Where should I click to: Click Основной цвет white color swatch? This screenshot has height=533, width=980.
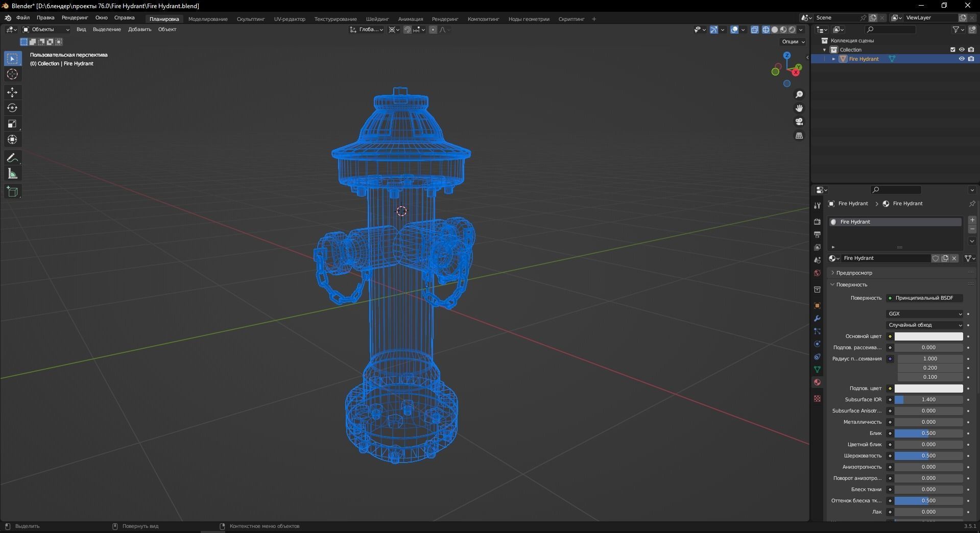[x=928, y=336]
